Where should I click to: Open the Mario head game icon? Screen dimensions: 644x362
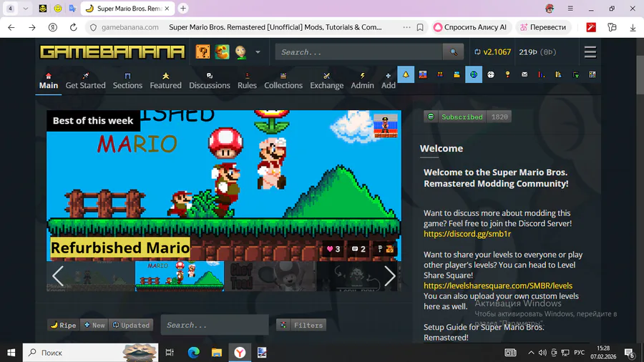coord(222,52)
